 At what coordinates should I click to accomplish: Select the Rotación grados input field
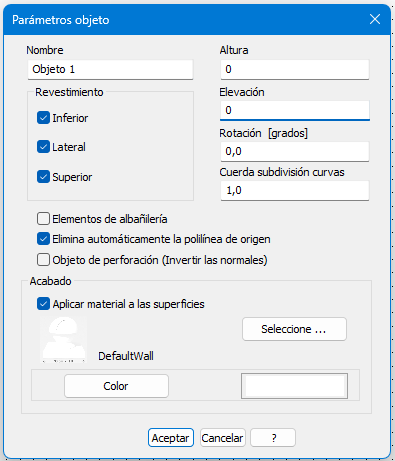295,151
